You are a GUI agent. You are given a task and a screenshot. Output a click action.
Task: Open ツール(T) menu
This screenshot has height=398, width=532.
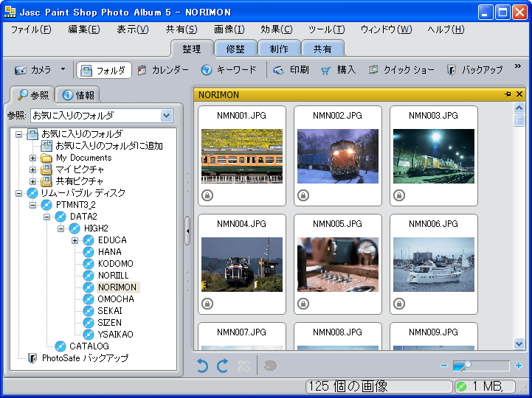[326, 29]
